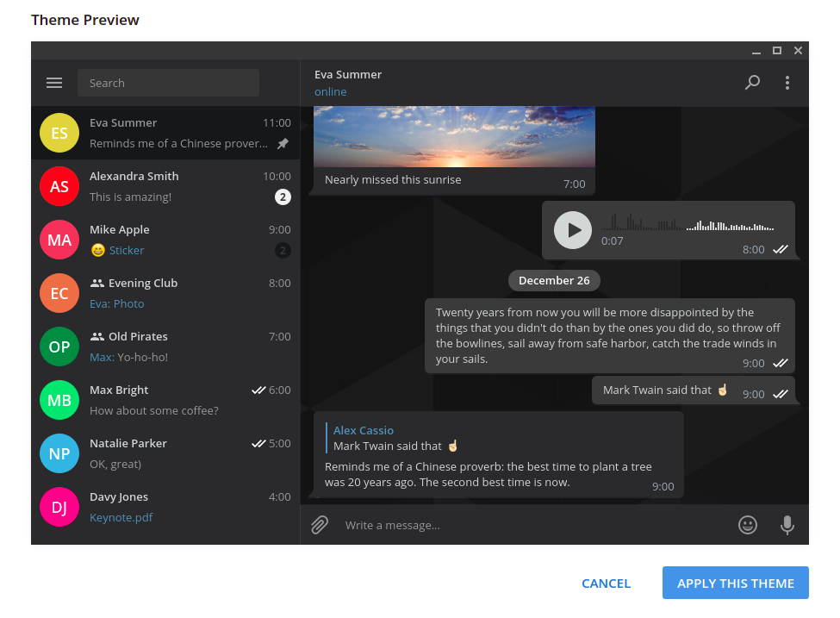
Task: Click the pin icon on Eva Summer chat
Action: click(283, 144)
